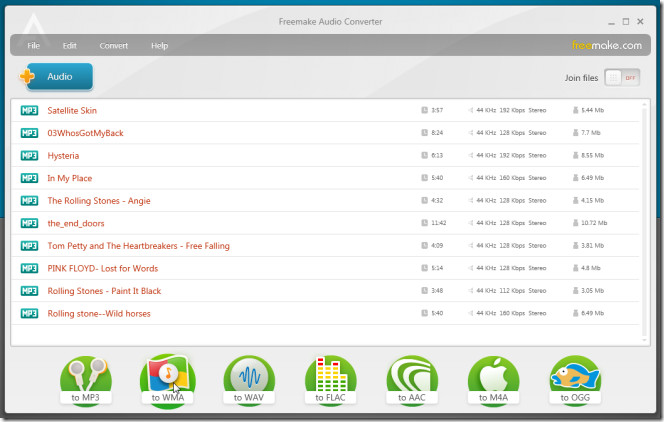The width and height of the screenshot is (664, 422).
Task: Click the MP3 badge beside Hysteria
Action: click(x=29, y=155)
